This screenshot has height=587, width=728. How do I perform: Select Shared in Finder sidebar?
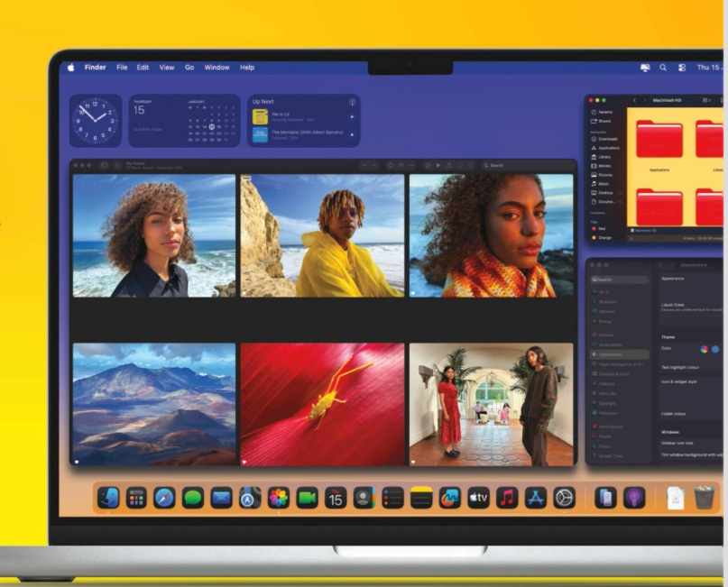point(601,121)
